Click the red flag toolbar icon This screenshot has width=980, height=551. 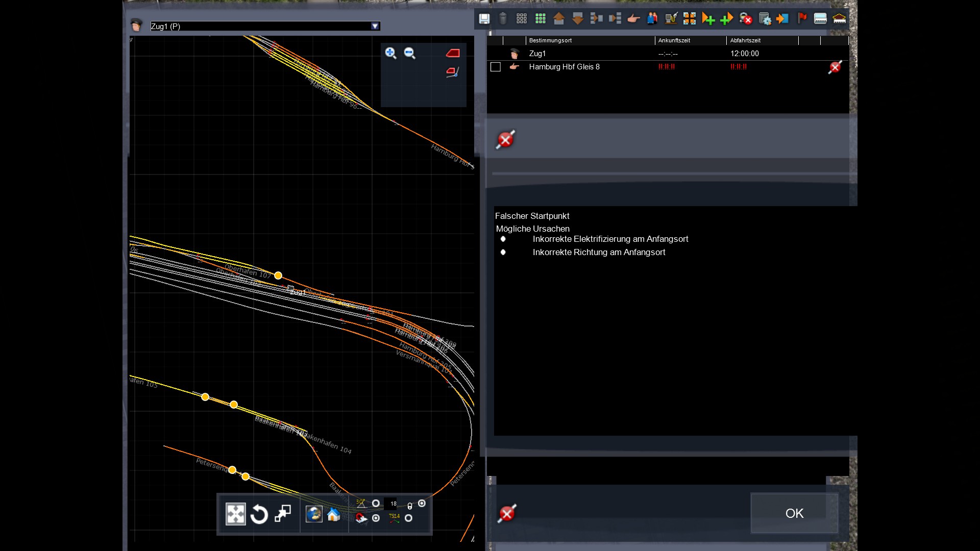coord(802,19)
